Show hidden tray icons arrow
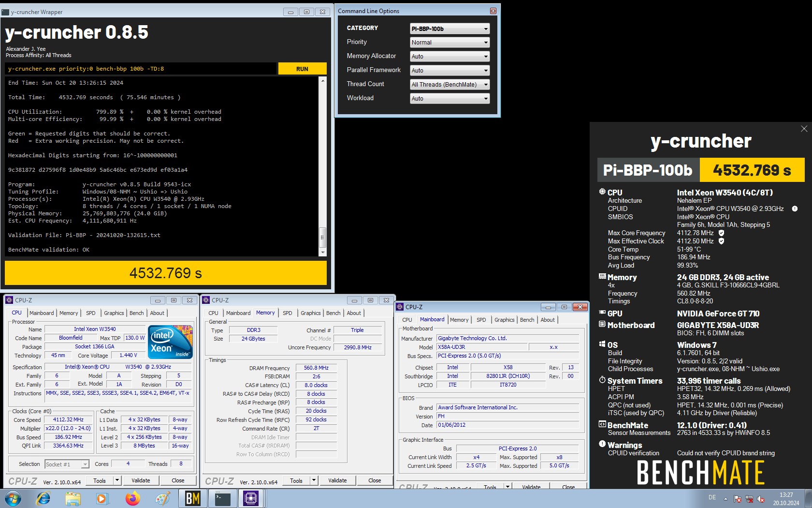The image size is (812, 508). click(725, 499)
